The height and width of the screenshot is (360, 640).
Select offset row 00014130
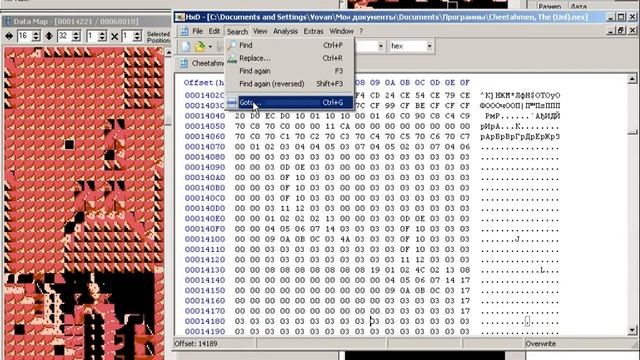click(x=204, y=270)
